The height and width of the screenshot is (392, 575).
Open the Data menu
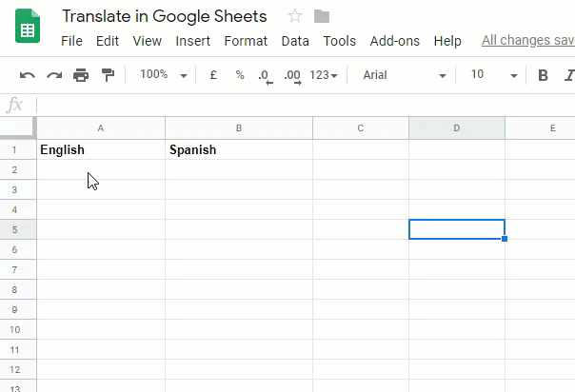295,41
